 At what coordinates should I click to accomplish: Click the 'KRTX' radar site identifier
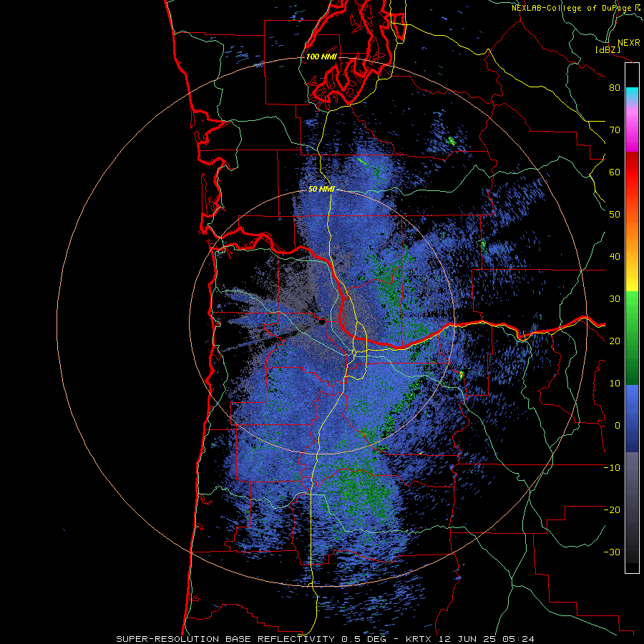tap(419, 639)
